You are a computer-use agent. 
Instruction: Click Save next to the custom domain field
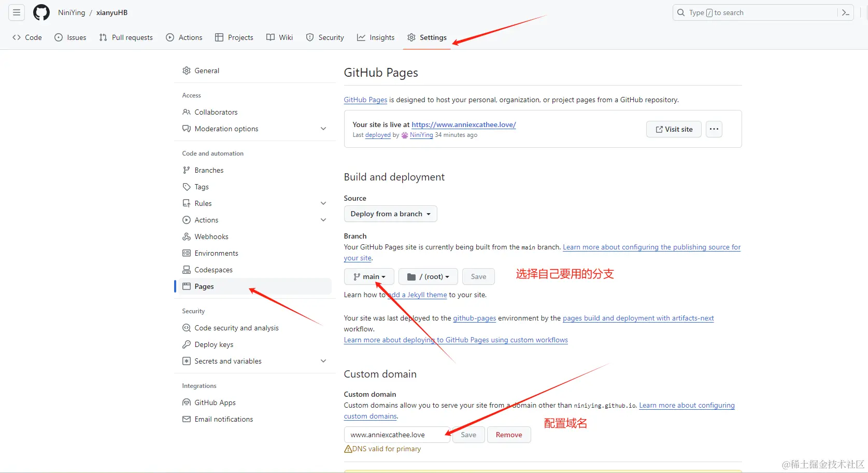(468, 435)
